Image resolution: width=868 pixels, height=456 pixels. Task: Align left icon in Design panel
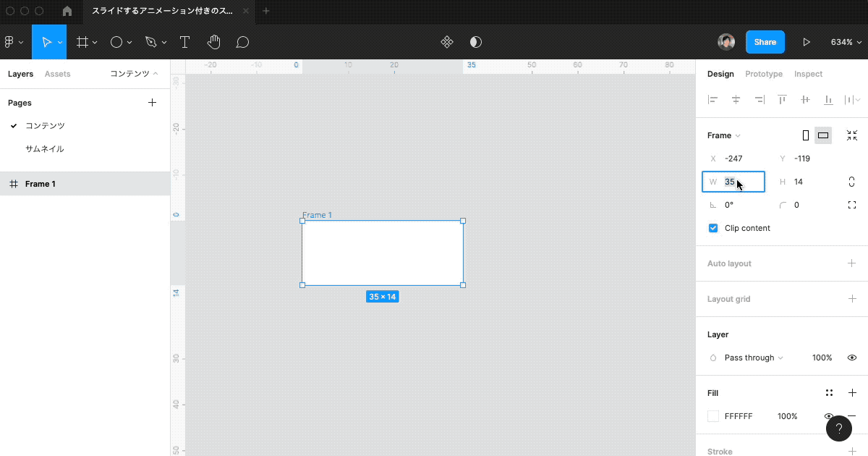click(x=712, y=100)
